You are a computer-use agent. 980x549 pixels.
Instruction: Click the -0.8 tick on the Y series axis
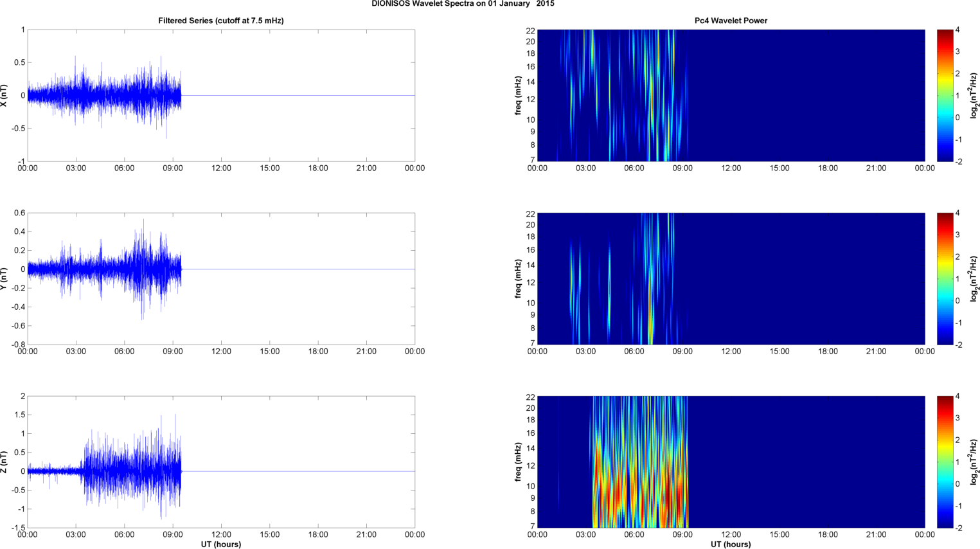coord(19,345)
